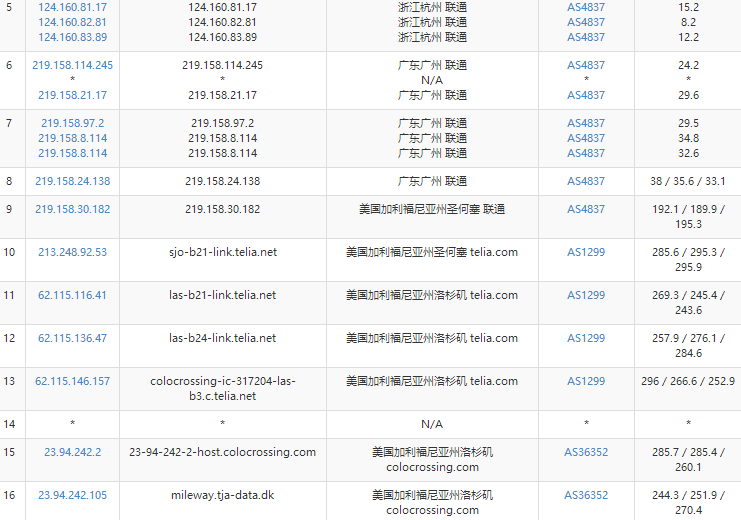This screenshot has height=520, width=741.
Task: Click the 62.115.116.41 IP link
Action: [72, 295]
